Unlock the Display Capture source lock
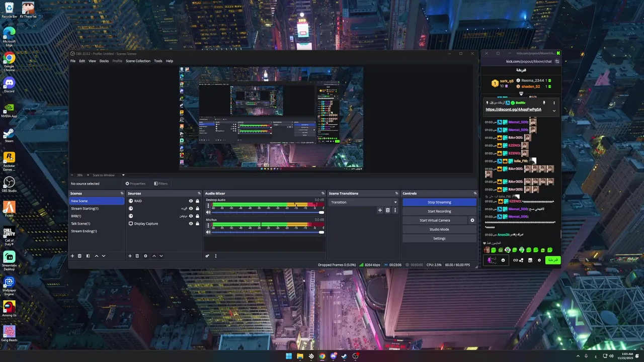Screen dimensions: 644x362 point(197,224)
